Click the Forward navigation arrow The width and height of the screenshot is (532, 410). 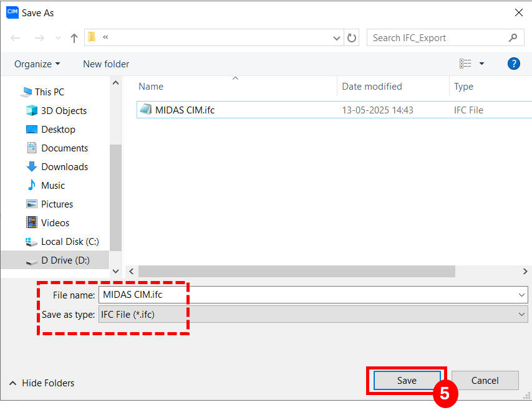tap(39, 38)
